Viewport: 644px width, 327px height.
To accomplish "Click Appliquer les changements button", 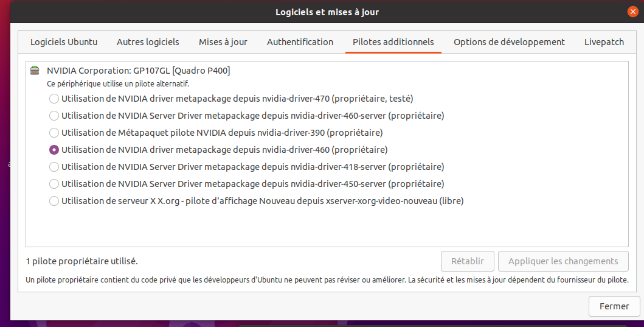I will pyautogui.click(x=563, y=261).
